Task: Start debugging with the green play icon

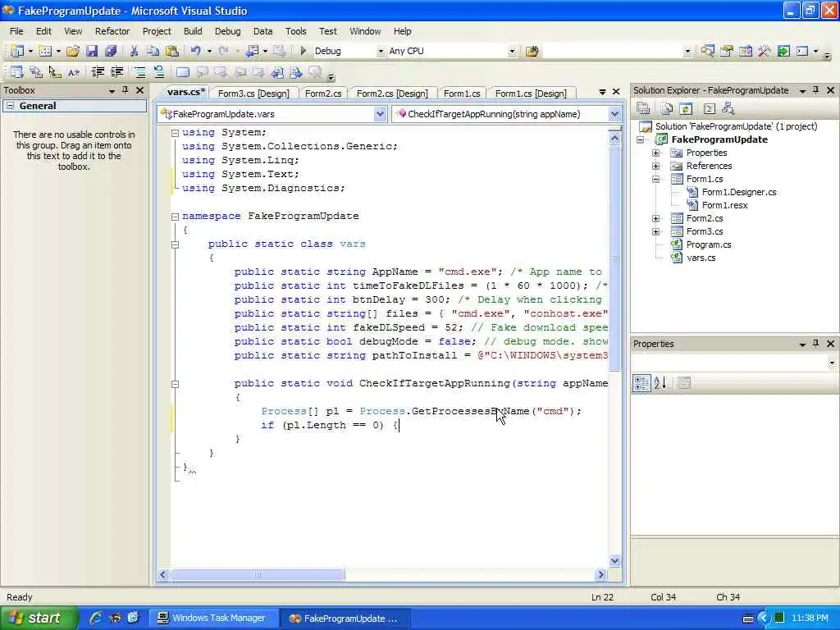Action: pos(304,51)
